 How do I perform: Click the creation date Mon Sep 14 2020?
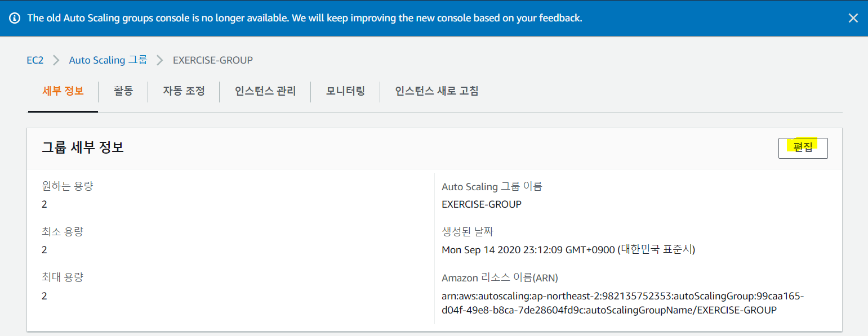[x=568, y=249]
